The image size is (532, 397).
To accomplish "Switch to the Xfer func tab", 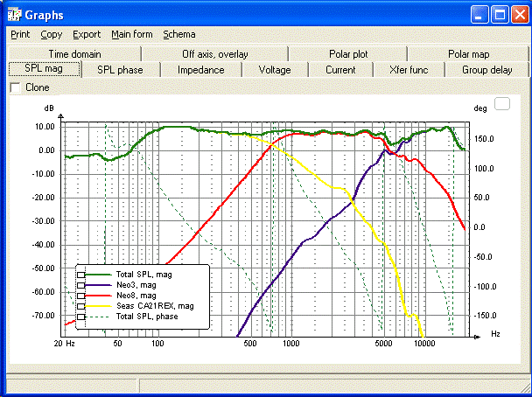I will pyautogui.click(x=409, y=70).
